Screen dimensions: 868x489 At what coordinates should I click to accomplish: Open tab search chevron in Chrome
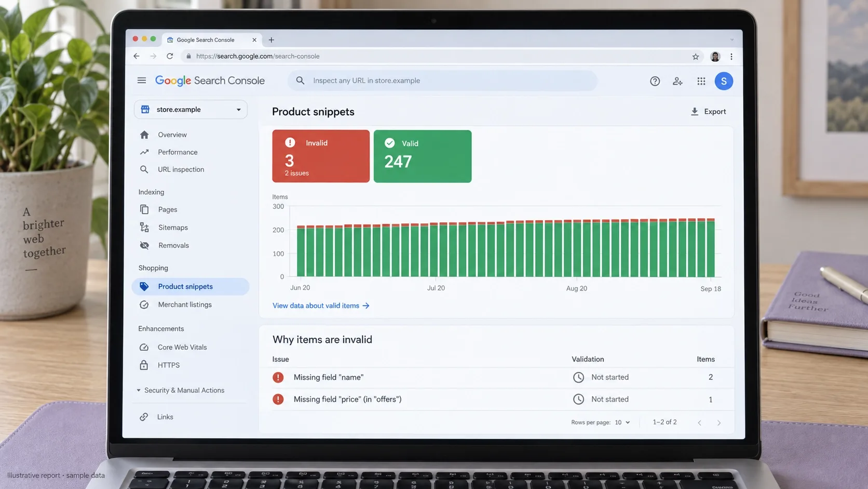(732, 39)
